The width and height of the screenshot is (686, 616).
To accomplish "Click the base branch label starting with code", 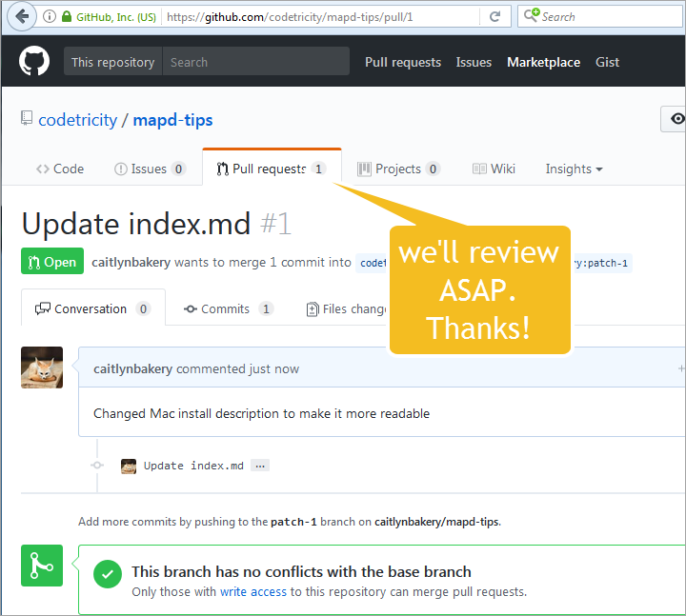I will [372, 263].
